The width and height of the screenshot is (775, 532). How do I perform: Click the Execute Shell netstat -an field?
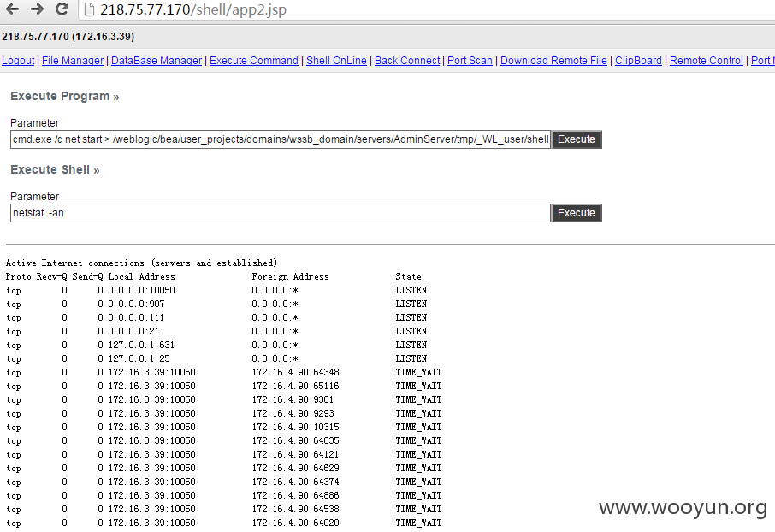pyautogui.click(x=281, y=213)
